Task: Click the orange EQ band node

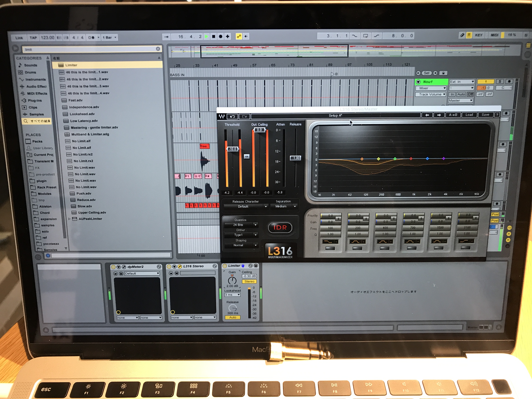Action: 362,159
